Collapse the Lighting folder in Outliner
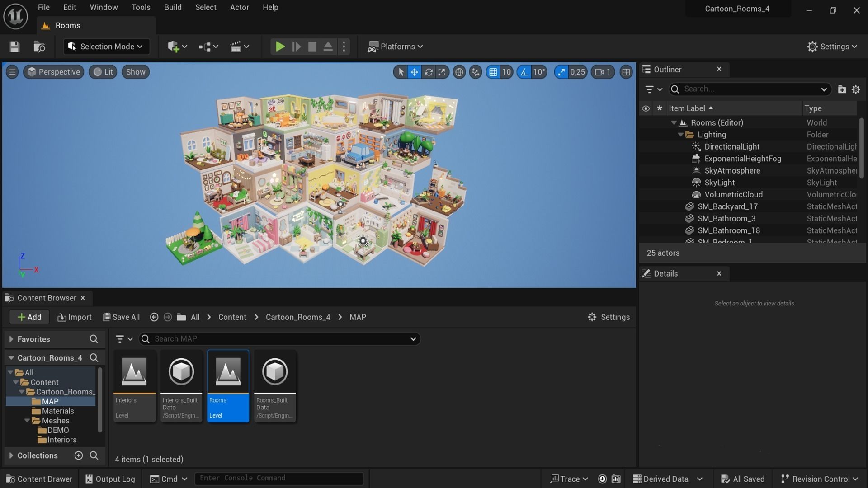 (x=680, y=135)
